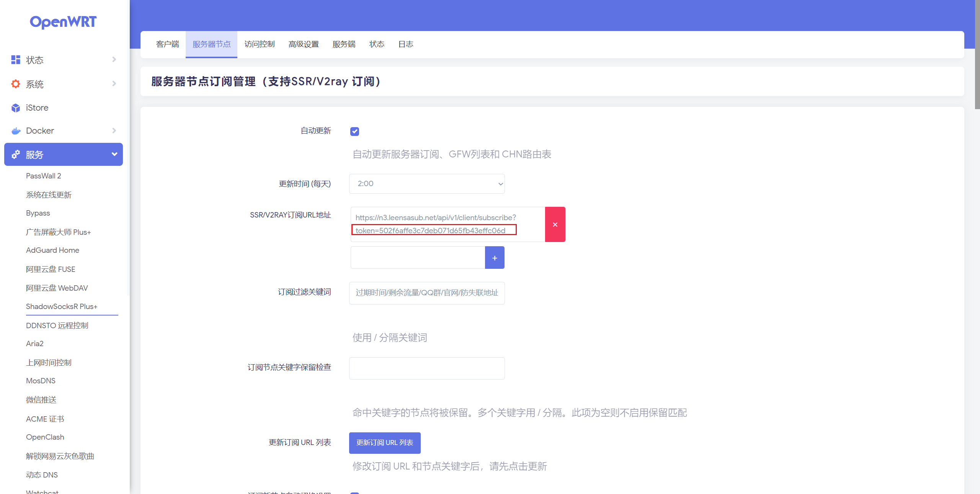Collapse the 服务 sidebar menu
980x494 pixels.
114,154
